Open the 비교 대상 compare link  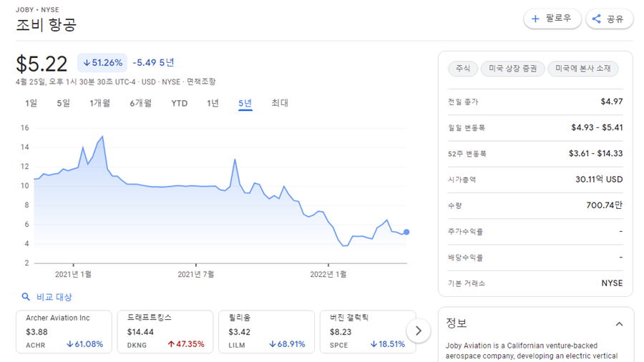coord(54,297)
